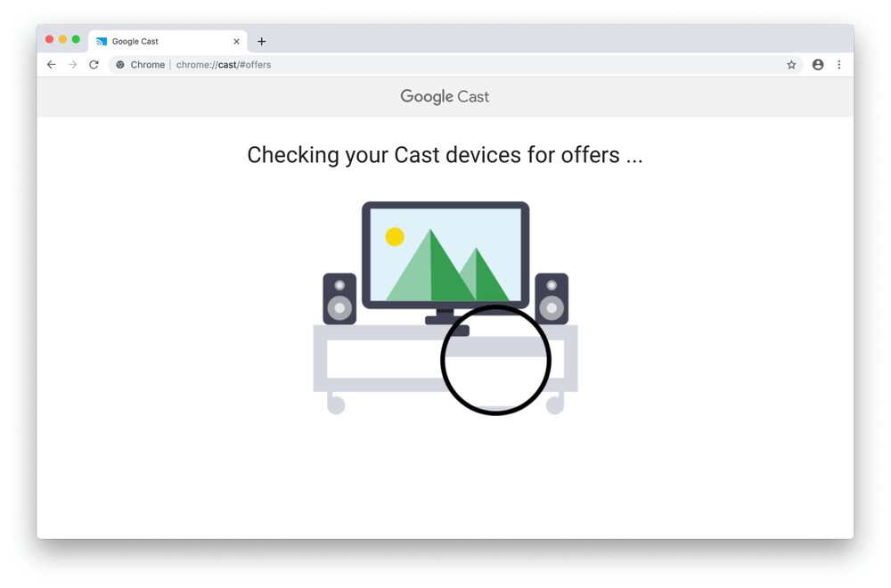Open a new tab with plus button
891x588 pixels.
(261, 42)
